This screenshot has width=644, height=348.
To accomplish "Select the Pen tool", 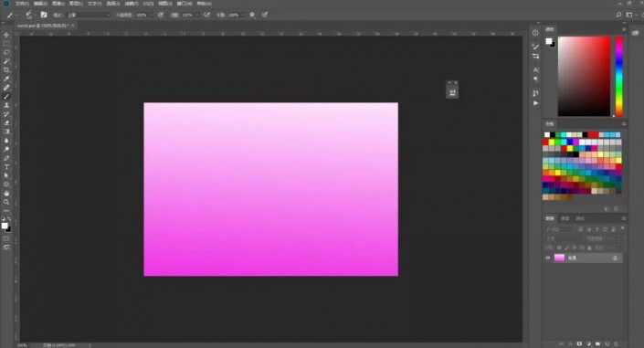I will [6, 158].
